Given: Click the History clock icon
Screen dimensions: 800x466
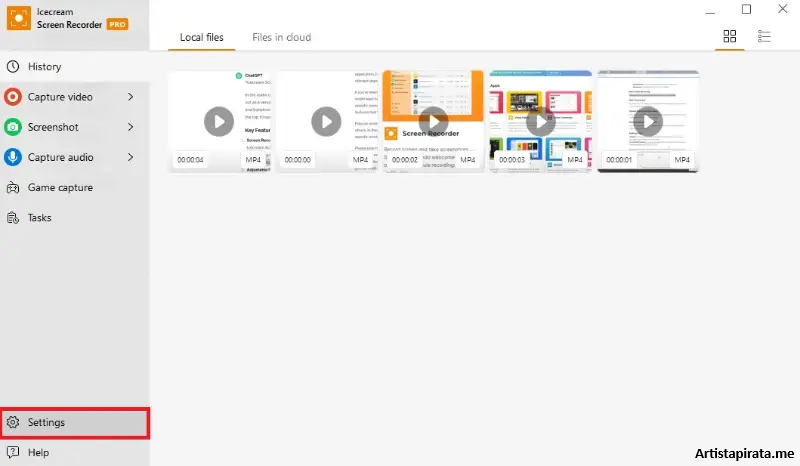Looking at the screenshot, I should 13,66.
